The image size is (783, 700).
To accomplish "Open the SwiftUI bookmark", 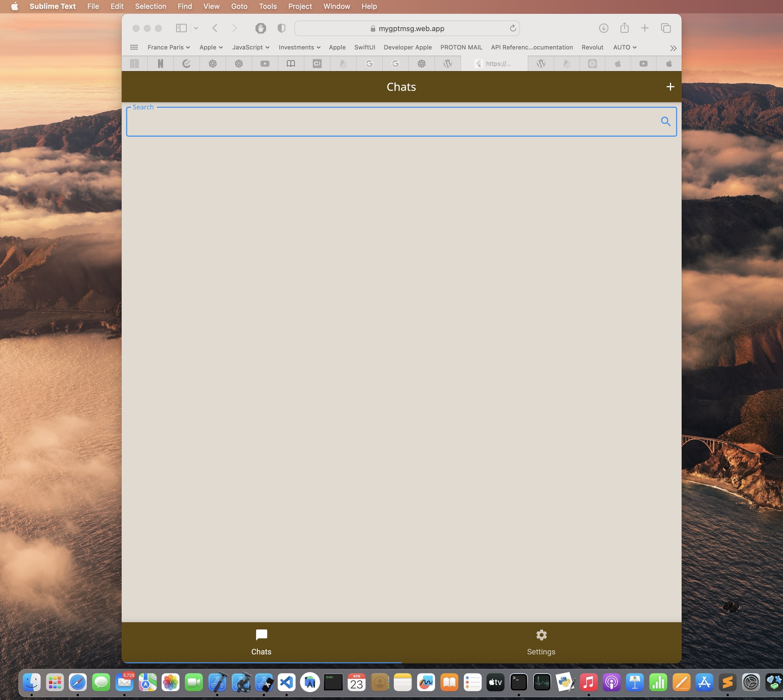I will (365, 47).
